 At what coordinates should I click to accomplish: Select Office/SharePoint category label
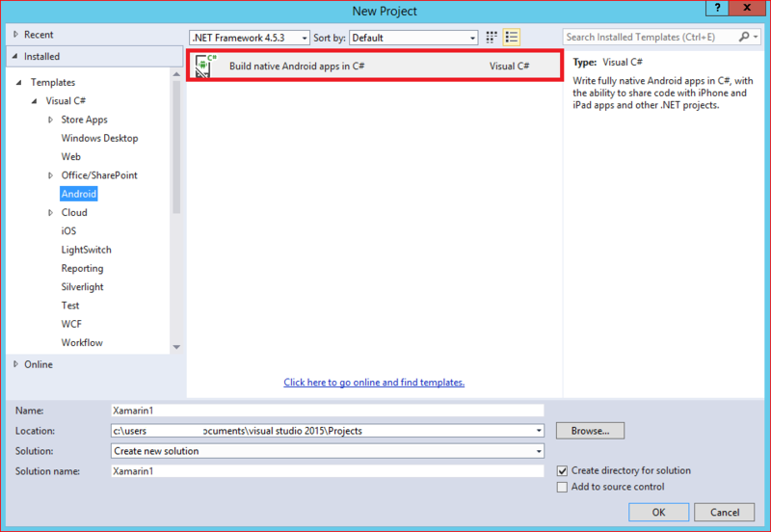[x=99, y=175]
